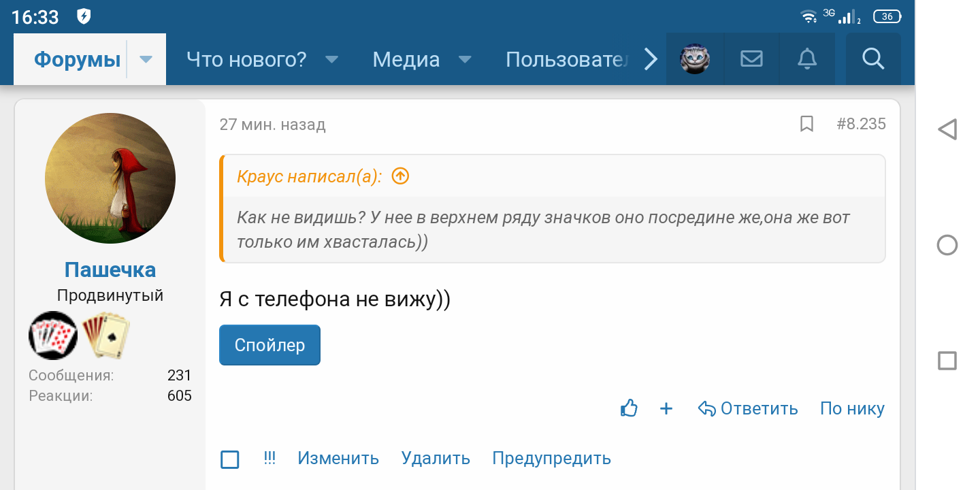The width and height of the screenshot is (980, 490).
Task: Open your conversations inbox envelope
Action: (x=751, y=59)
